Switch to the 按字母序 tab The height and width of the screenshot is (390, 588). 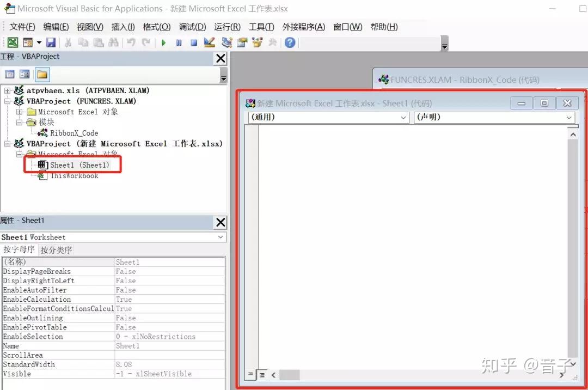pos(19,250)
